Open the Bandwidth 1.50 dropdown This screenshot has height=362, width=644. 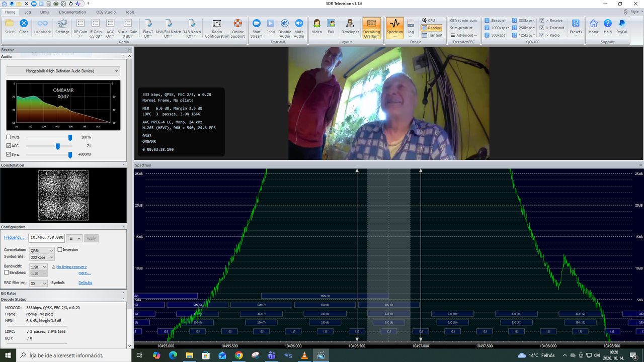click(39, 267)
